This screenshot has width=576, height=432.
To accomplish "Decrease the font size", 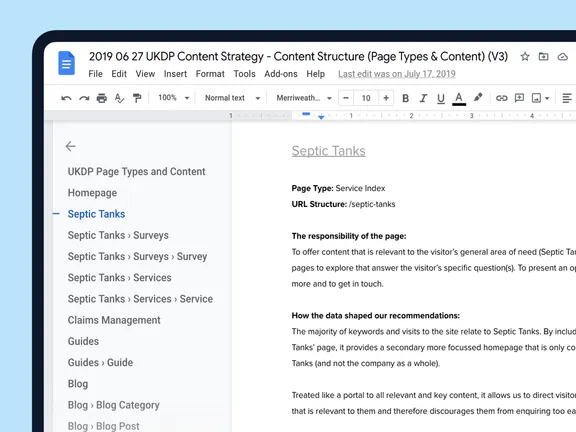I will coord(346,98).
